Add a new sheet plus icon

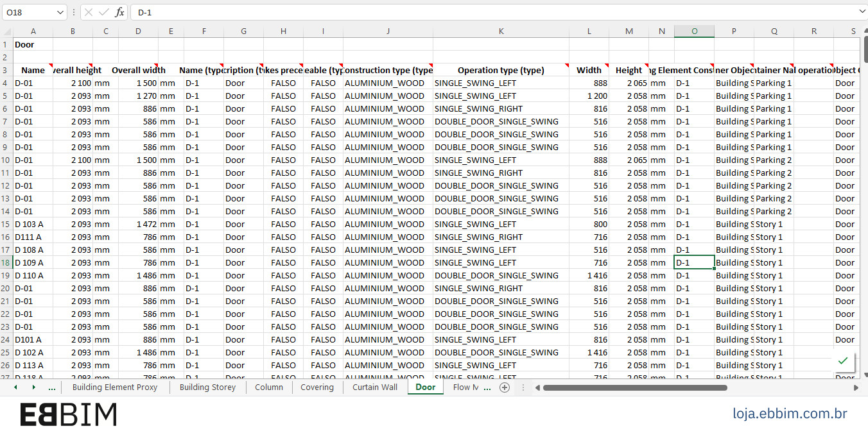pos(505,387)
